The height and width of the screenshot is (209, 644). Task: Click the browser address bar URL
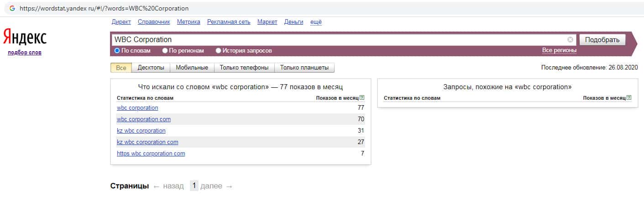[104, 8]
